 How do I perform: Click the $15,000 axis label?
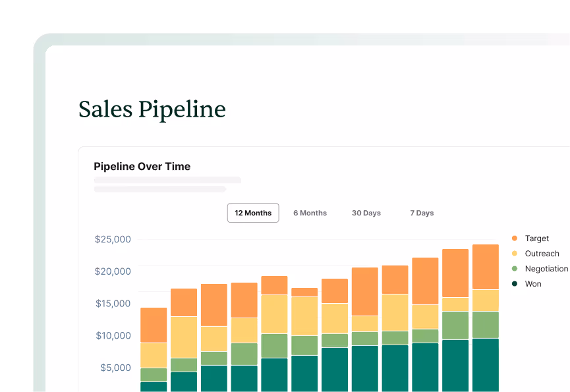pos(113,303)
